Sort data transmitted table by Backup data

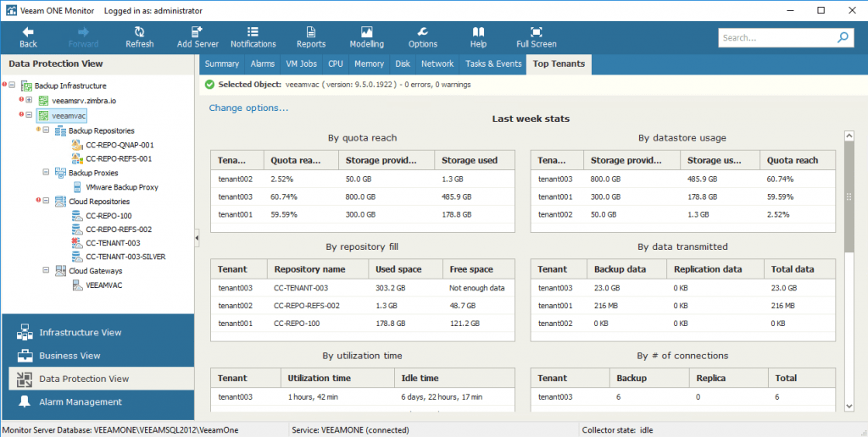pos(626,269)
